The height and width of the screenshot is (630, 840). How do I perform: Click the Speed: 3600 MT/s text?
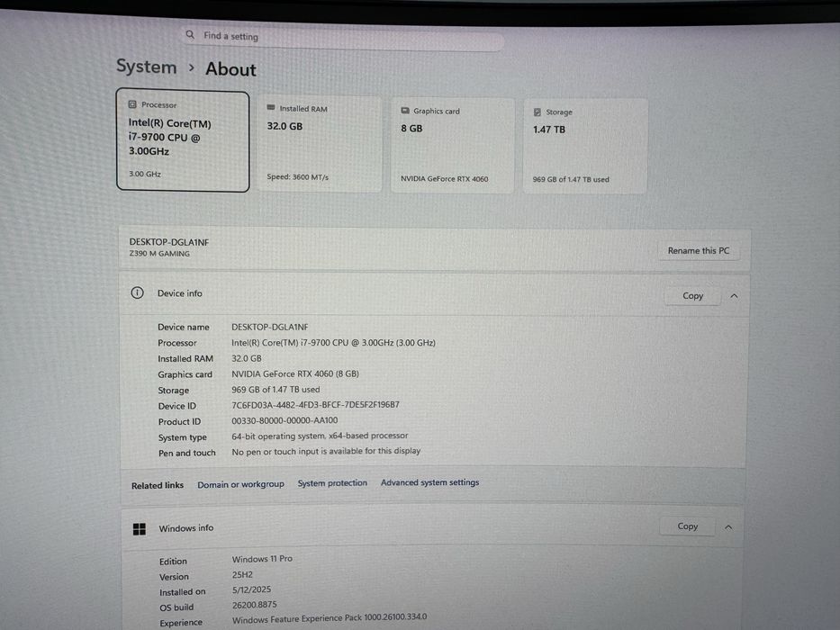(x=297, y=176)
